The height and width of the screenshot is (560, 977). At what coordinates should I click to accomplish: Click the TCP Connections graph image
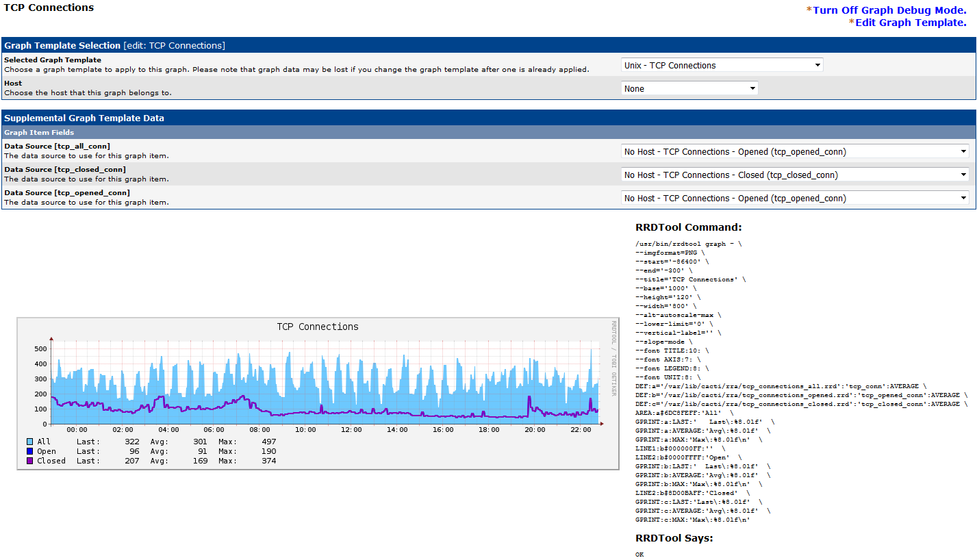[318, 393]
